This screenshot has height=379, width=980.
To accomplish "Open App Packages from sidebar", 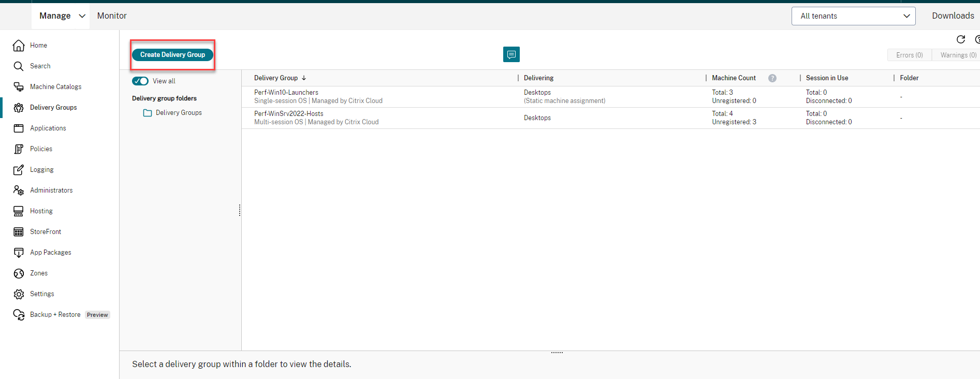I will (51, 253).
